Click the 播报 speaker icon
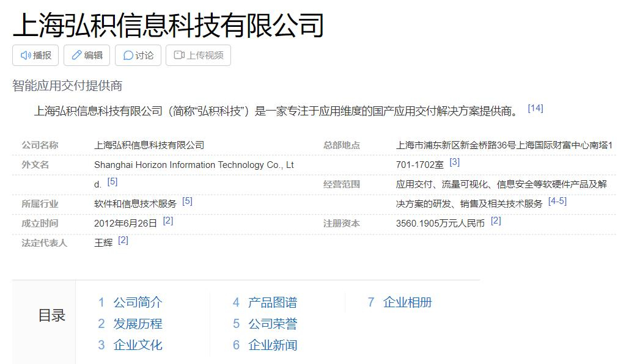This screenshot has height=364, width=629. point(26,56)
